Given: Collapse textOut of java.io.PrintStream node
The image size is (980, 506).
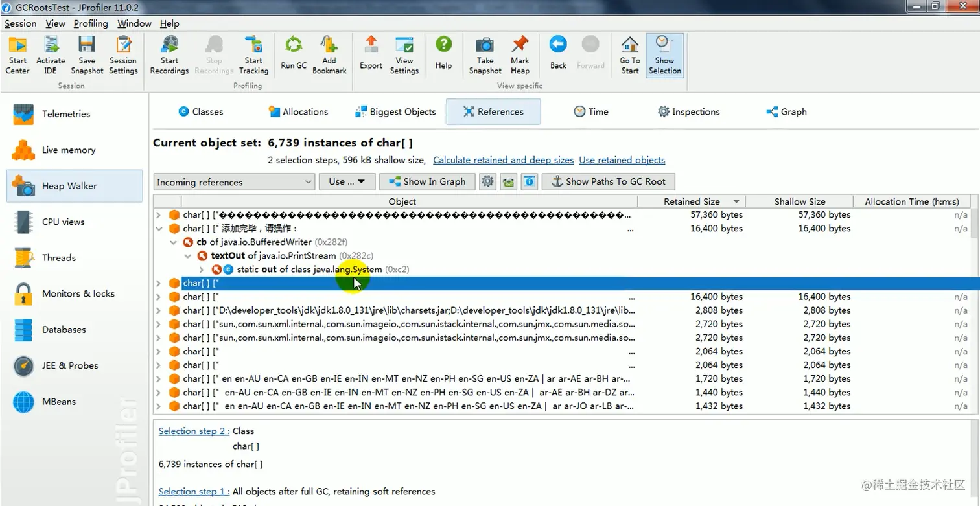Looking at the screenshot, I should tap(187, 256).
